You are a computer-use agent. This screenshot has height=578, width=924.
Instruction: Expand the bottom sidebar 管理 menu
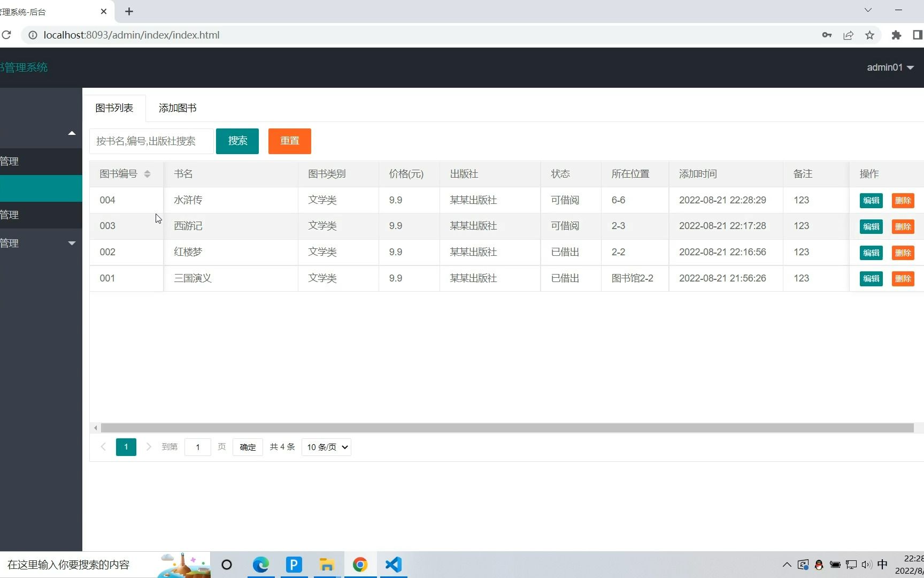[x=41, y=243]
